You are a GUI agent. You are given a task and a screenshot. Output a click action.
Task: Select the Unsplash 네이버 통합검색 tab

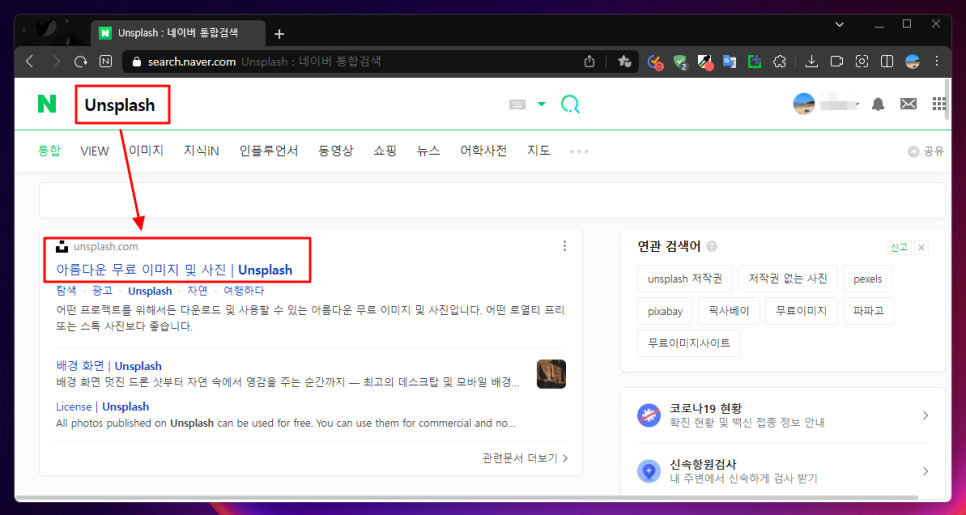click(x=178, y=33)
